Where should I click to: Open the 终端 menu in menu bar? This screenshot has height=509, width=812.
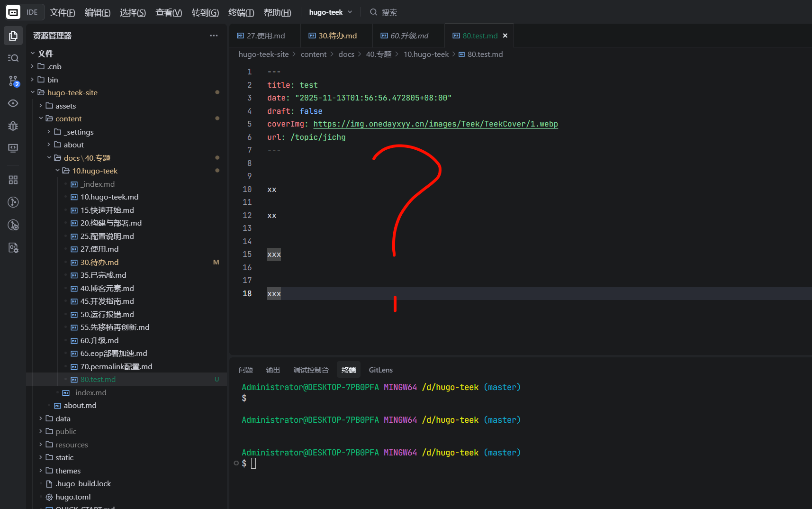click(241, 13)
